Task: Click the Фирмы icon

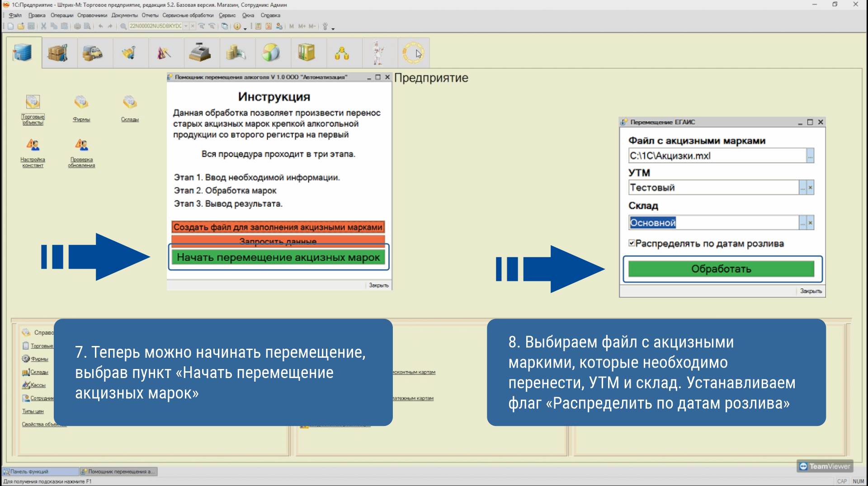Action: point(81,108)
